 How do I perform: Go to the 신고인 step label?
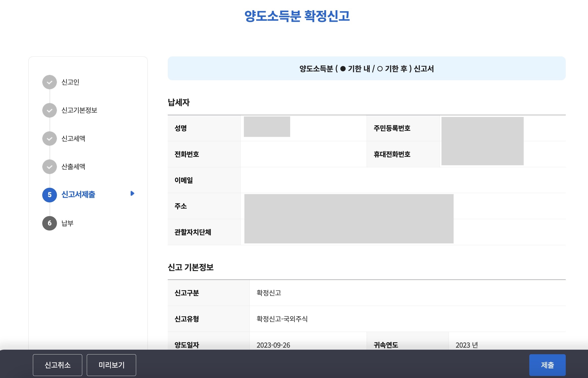click(70, 82)
